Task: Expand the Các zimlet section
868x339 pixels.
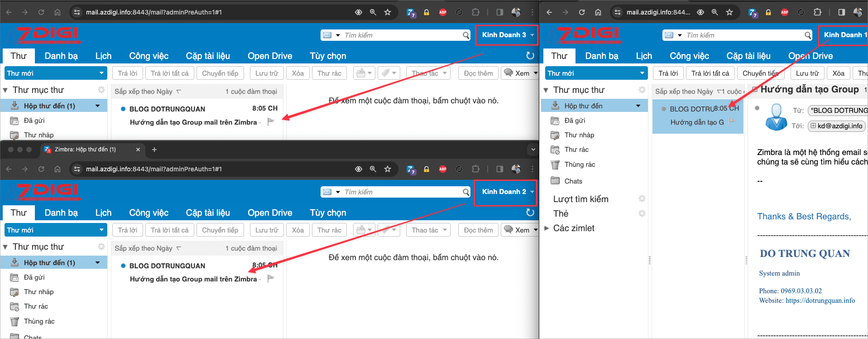Action: pos(547,228)
